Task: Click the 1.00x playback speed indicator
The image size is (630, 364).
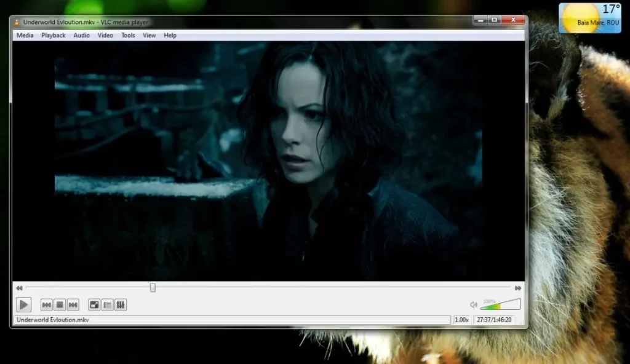Action: click(461, 320)
